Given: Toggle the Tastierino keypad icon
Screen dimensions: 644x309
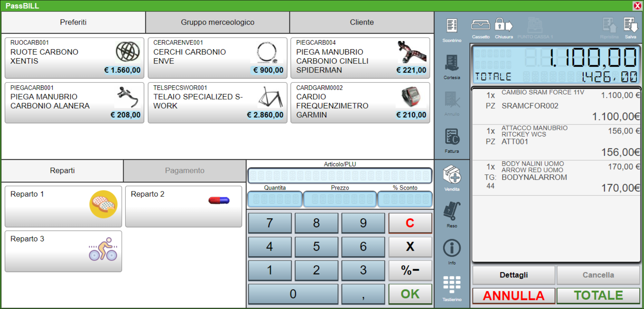Looking at the screenshot, I should (x=452, y=285).
